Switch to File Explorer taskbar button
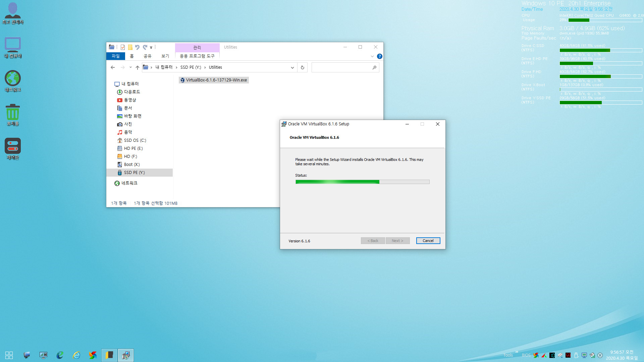This screenshot has width=644, height=362. tap(109, 355)
